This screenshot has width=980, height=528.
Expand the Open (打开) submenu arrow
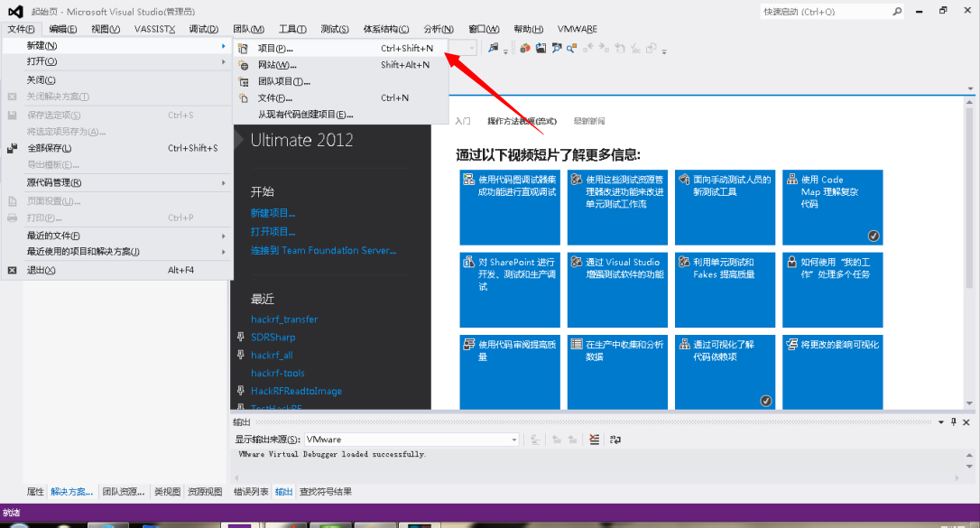pyautogui.click(x=223, y=61)
